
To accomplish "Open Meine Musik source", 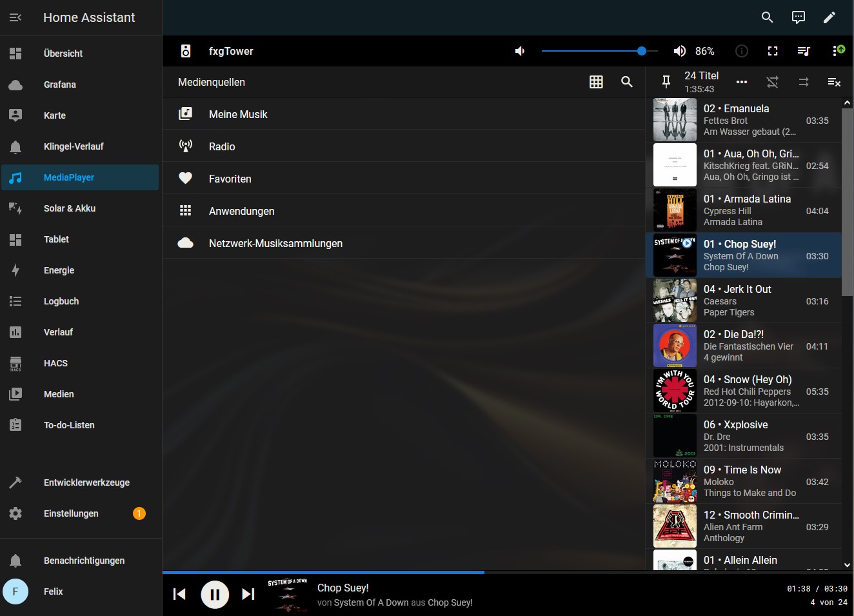I will click(x=238, y=114).
